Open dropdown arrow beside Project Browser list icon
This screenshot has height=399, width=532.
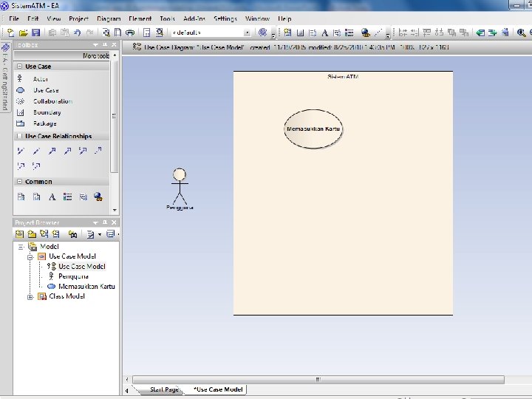click(x=100, y=234)
